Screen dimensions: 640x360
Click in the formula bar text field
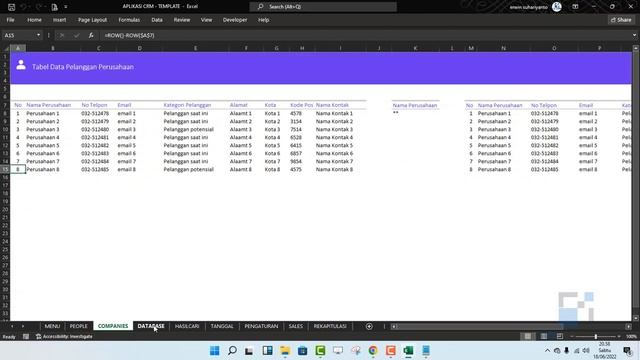(365, 36)
